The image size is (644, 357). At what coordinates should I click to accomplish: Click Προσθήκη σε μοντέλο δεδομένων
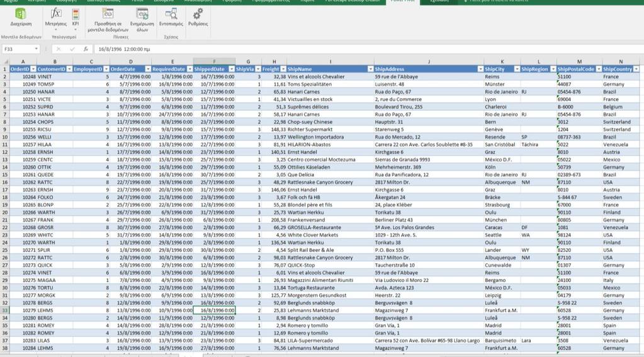pyautogui.click(x=108, y=20)
